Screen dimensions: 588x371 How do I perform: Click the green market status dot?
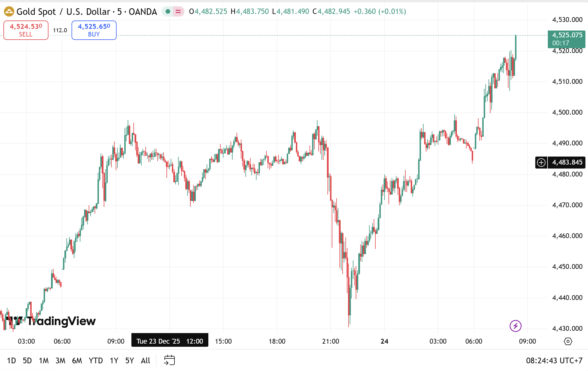point(168,12)
